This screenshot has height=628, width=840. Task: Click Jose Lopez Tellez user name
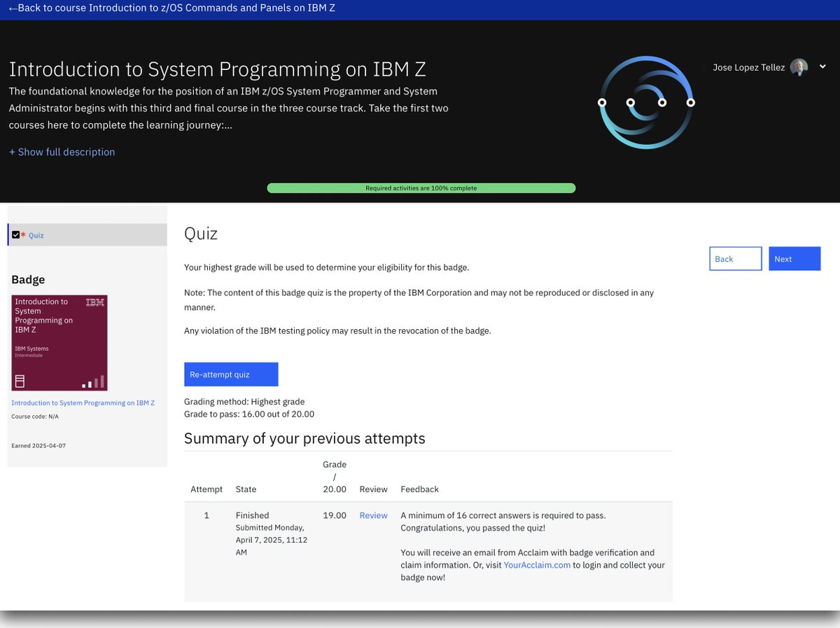pos(748,68)
